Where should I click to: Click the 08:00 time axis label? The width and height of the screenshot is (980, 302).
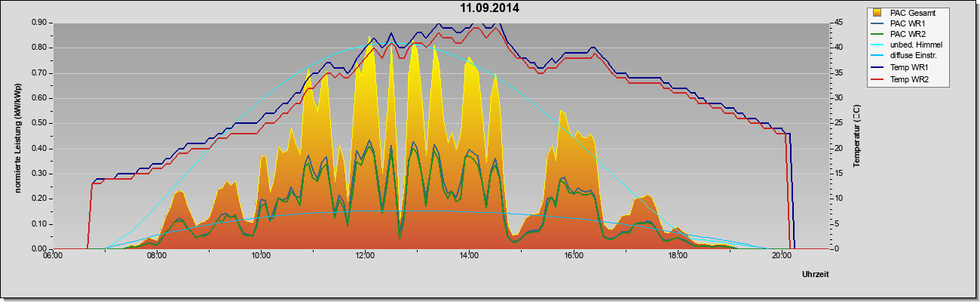click(x=157, y=255)
